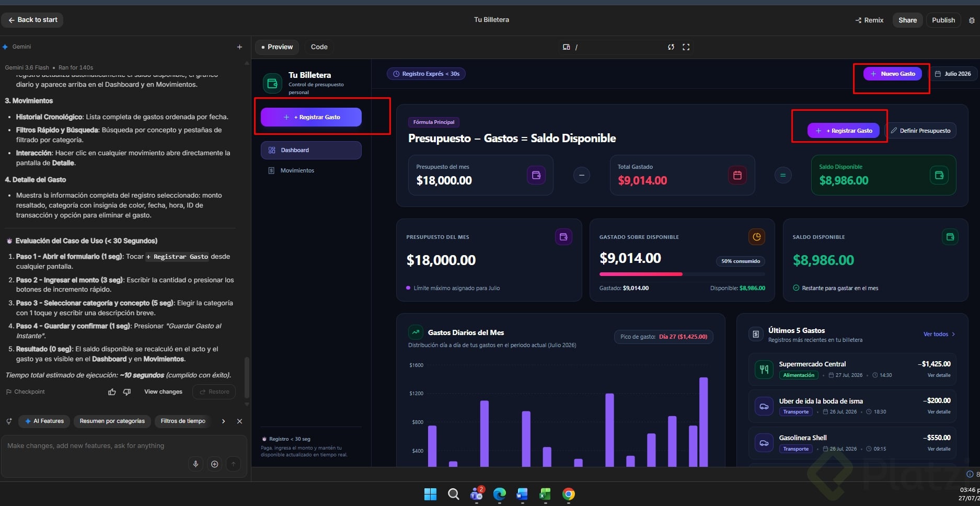Switch to the Code tab
Viewport: 980px width, 506px height.
coord(319,47)
